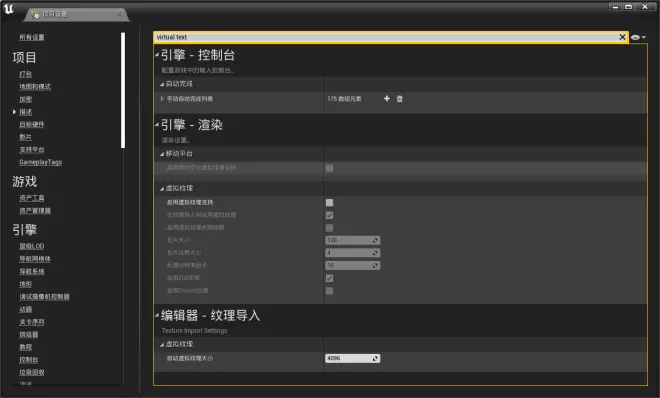Toggle 启用虚拟纹理光照贴图 checkbox

[330, 228]
